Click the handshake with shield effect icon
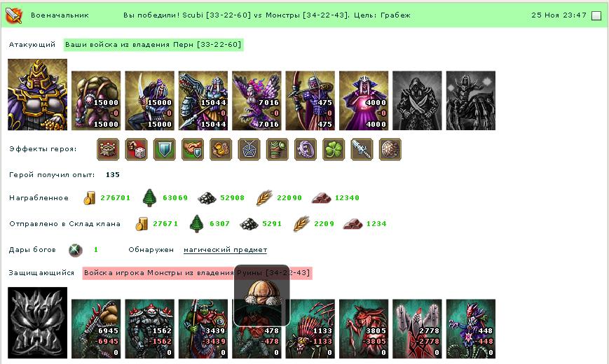 (x=193, y=149)
